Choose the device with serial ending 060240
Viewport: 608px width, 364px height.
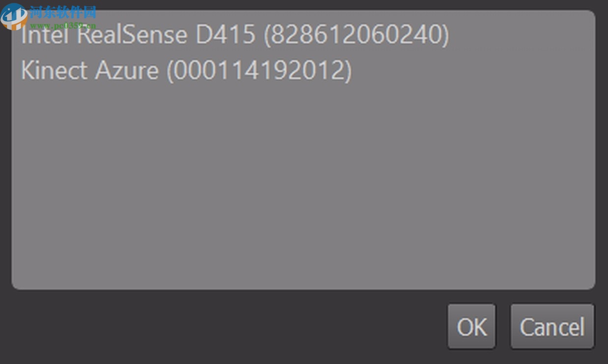coord(235,35)
